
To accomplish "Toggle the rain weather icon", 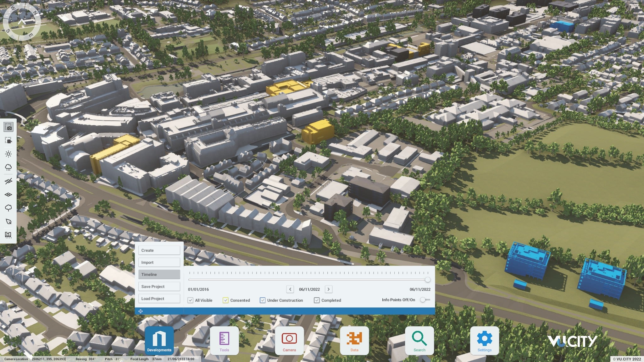I will pyautogui.click(x=8, y=167).
